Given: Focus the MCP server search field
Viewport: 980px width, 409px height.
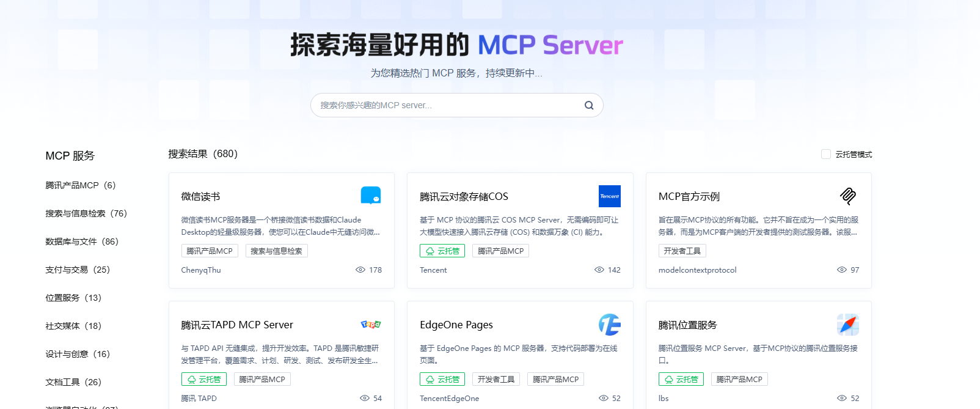Looking at the screenshot, I should coord(446,105).
